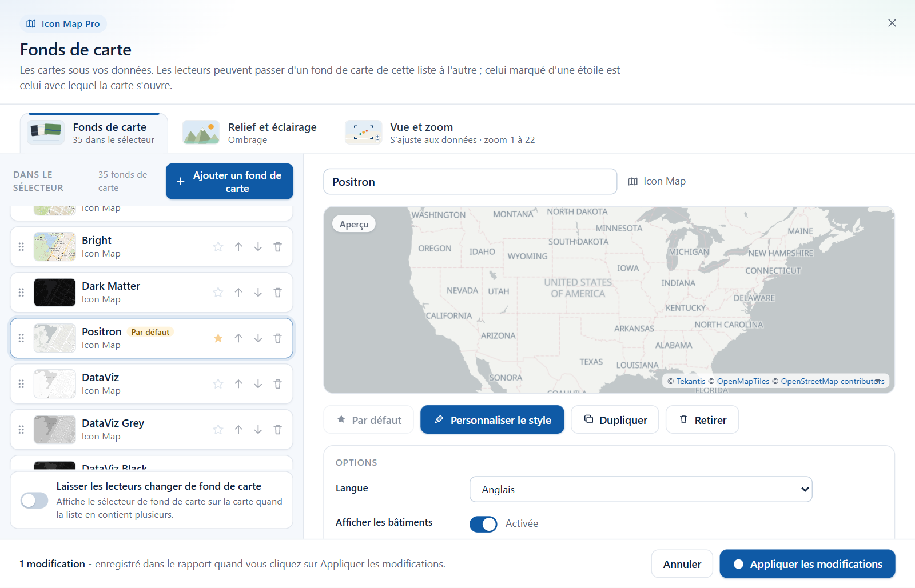
Task: Switch to Vue et zoom tab
Action: coord(440,133)
